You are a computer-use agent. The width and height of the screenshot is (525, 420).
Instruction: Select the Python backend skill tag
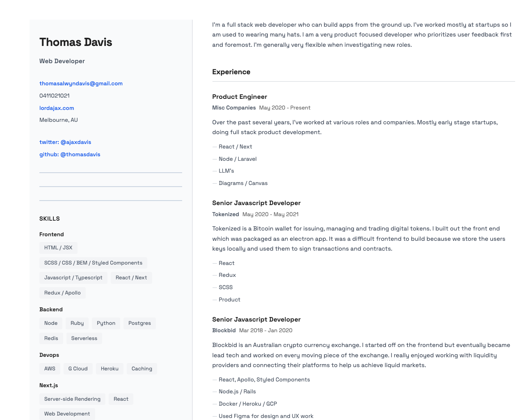(106, 323)
